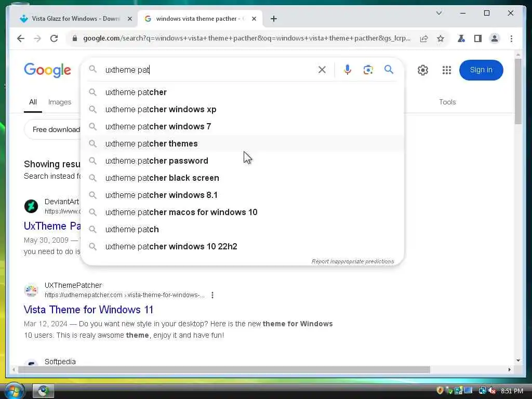This screenshot has width=532, height=399.
Task: Open the tab search chevron
Action: click(438, 13)
